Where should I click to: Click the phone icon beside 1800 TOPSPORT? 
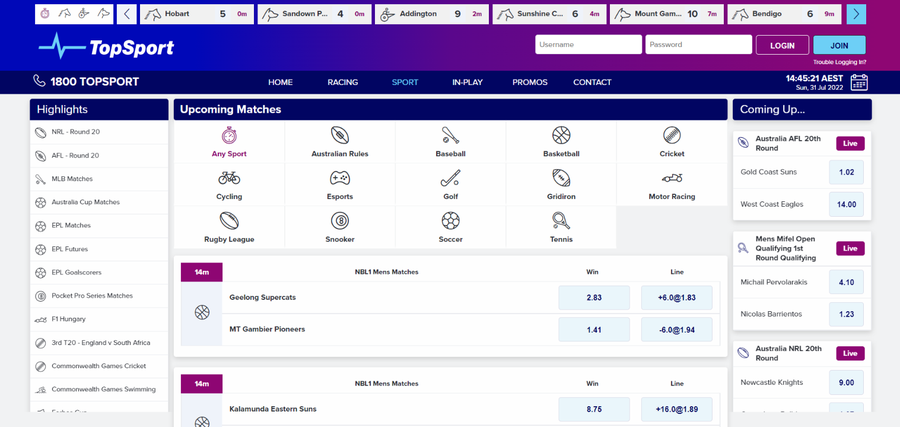39,81
